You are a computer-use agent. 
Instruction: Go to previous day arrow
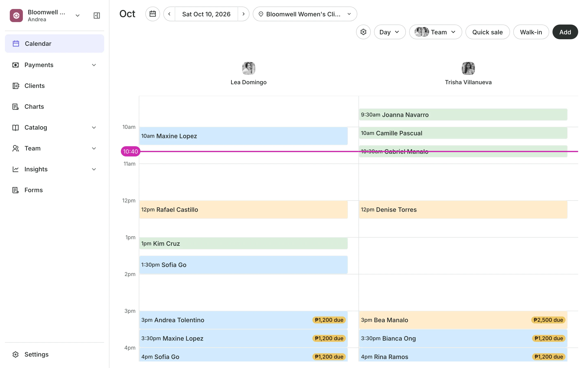[169, 14]
